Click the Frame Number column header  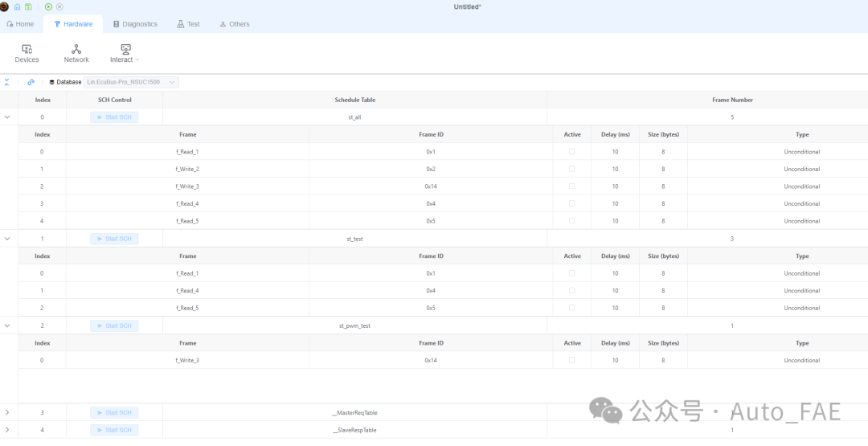[x=732, y=100]
